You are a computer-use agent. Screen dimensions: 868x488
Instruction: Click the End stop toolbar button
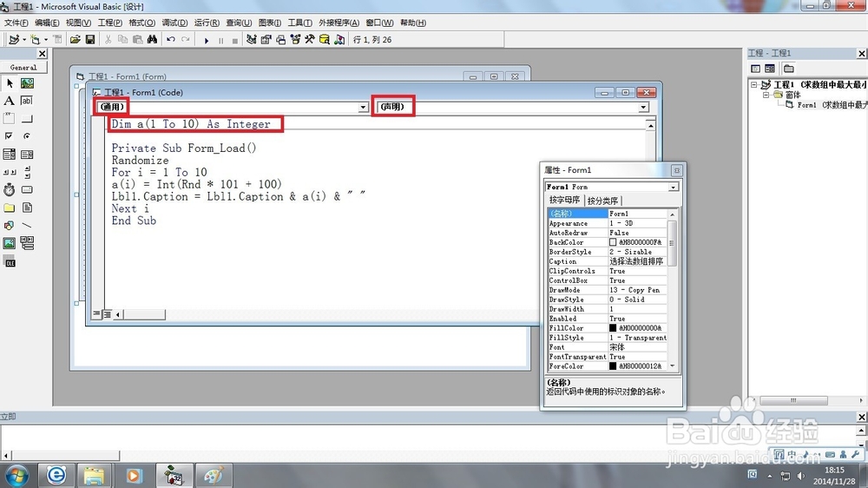click(235, 40)
